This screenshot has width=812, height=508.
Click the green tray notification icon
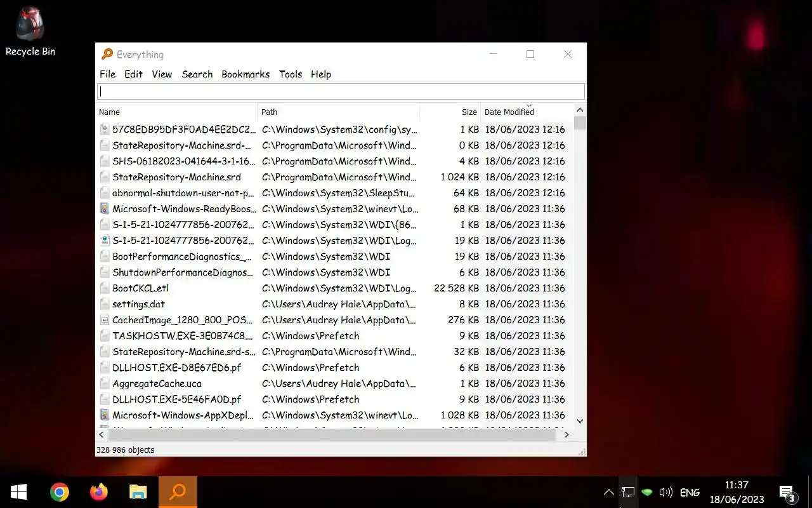pos(647,492)
